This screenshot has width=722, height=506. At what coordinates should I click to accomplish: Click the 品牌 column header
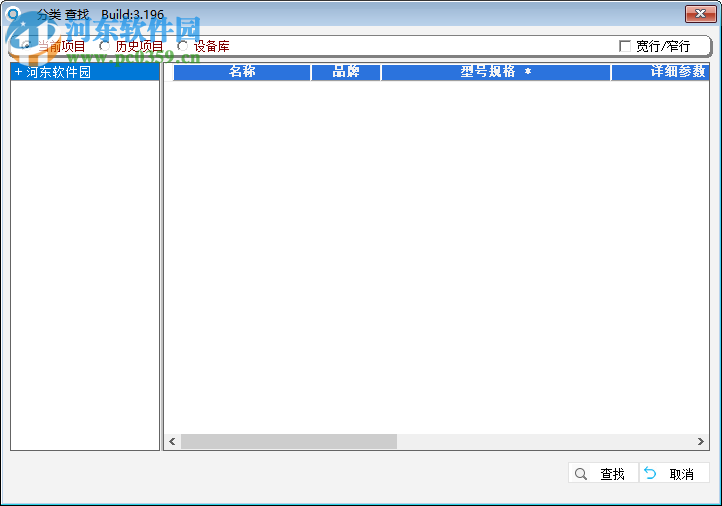[346, 72]
